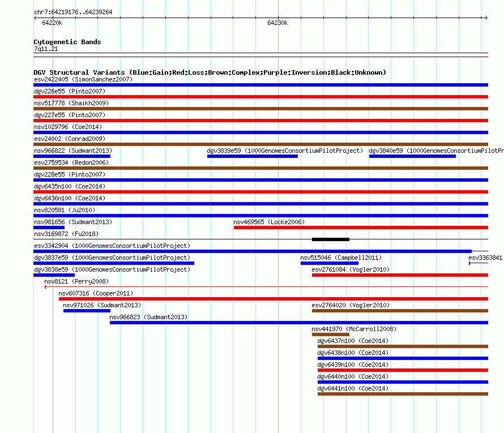Open the nsv517778 (Shaikh2009) variant label
504x433 pixels.
pos(71,103)
